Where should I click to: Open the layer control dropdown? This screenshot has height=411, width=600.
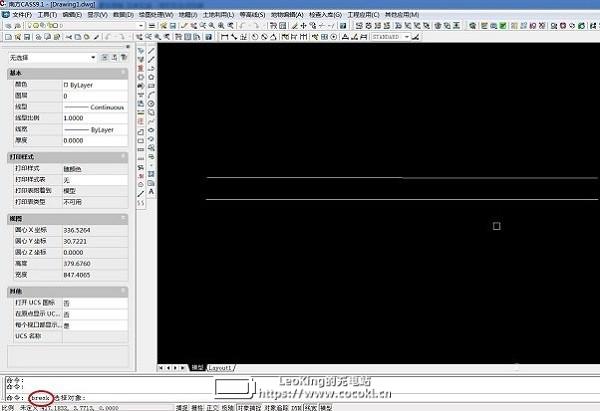click(85, 26)
